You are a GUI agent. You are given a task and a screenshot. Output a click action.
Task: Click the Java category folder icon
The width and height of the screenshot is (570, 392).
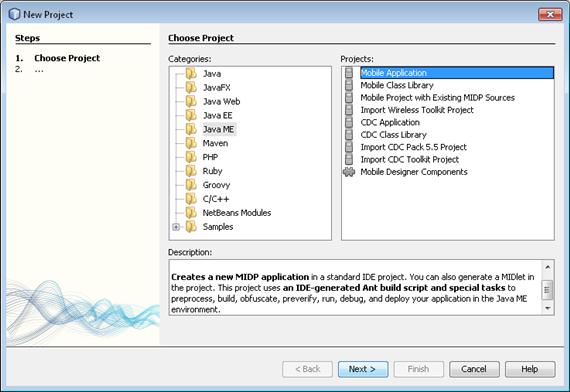pos(191,73)
